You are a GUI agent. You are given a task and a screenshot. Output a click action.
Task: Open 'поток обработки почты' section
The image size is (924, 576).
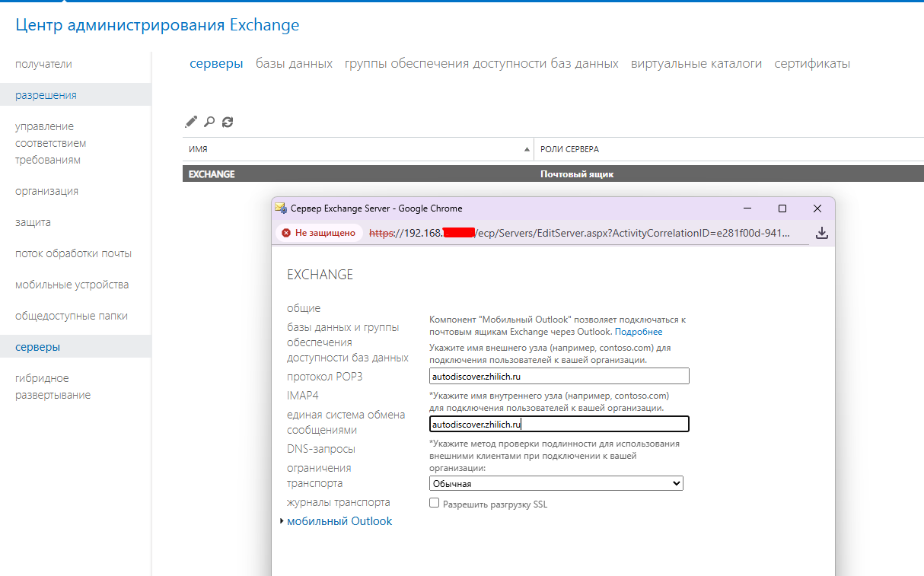click(x=73, y=253)
